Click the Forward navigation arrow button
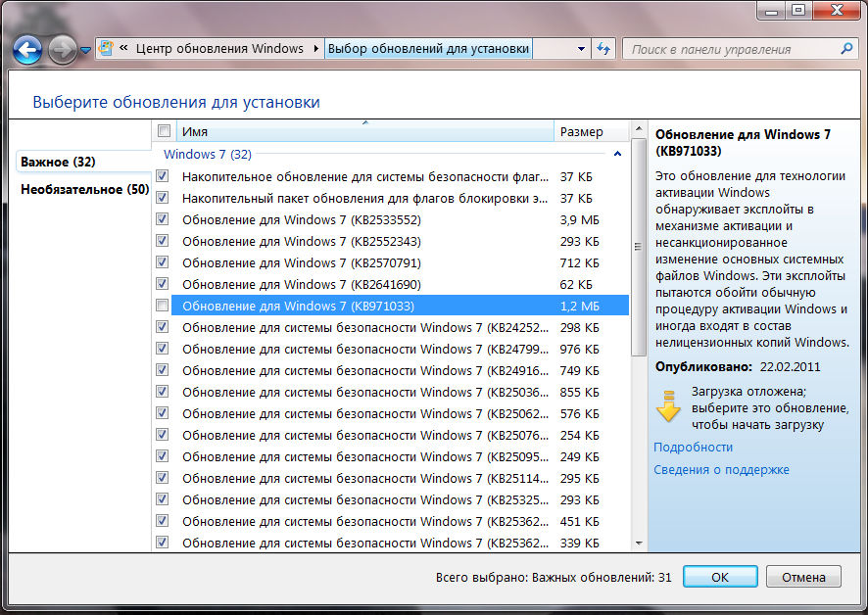The height and width of the screenshot is (615, 868). coord(62,50)
